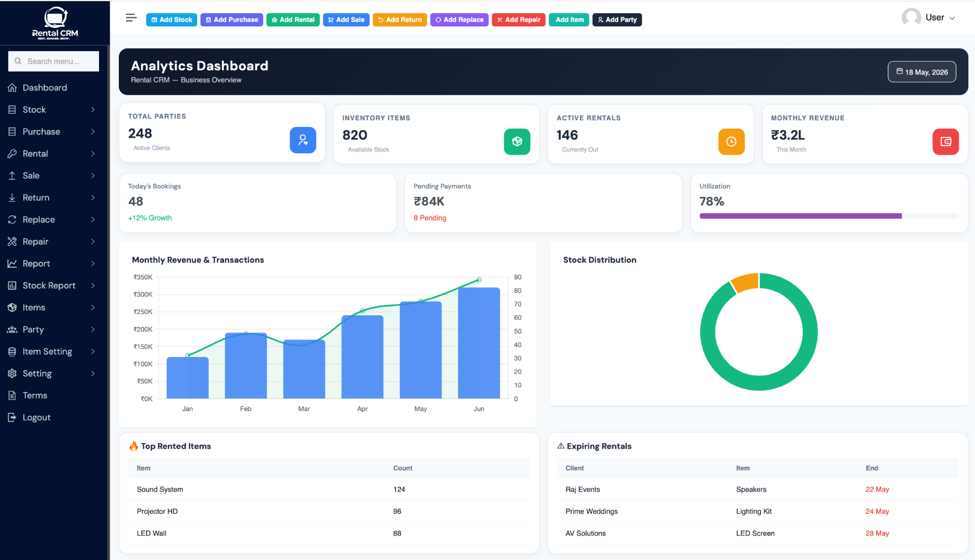Expand the Stock Report chevron
This screenshot has height=560, width=975.
(x=93, y=286)
